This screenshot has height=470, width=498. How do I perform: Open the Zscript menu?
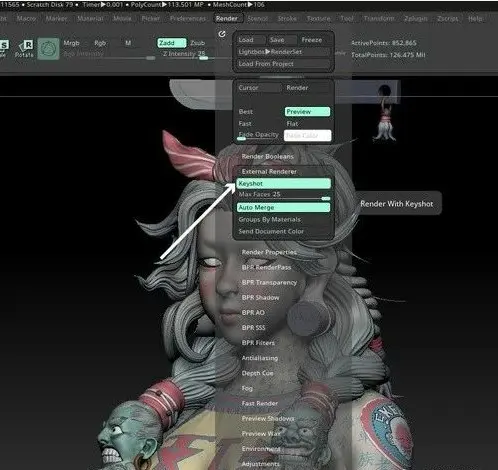click(448, 19)
